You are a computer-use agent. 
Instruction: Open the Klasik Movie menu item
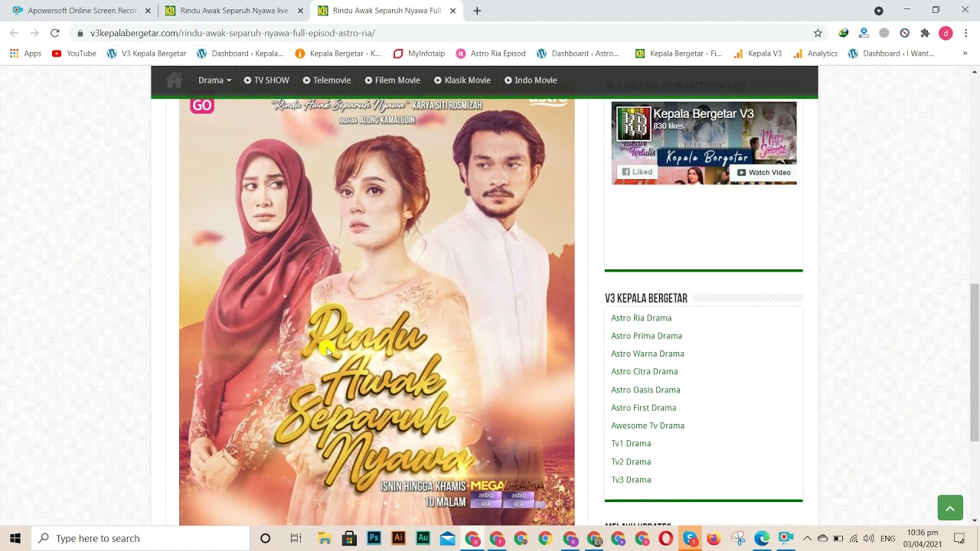[x=462, y=80]
